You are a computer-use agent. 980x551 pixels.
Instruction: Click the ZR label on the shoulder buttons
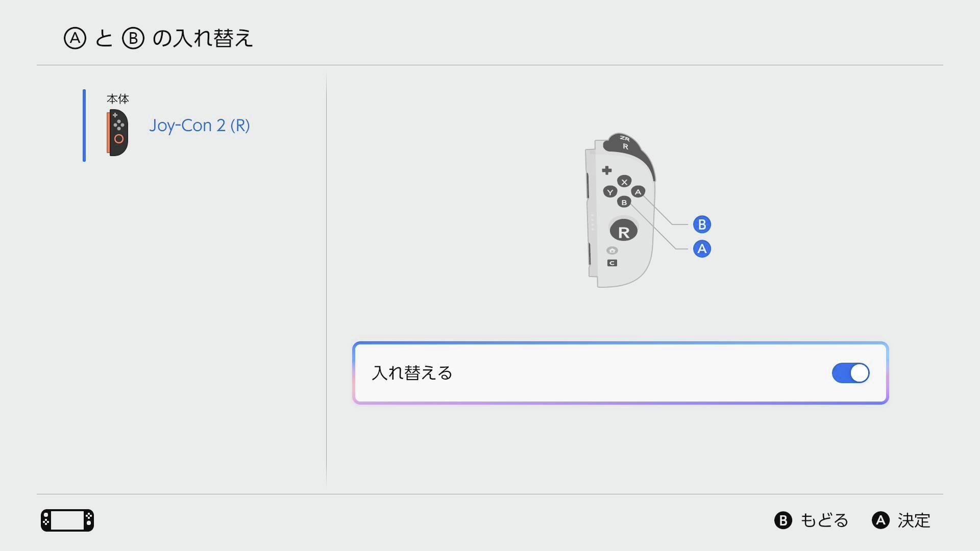625,138
